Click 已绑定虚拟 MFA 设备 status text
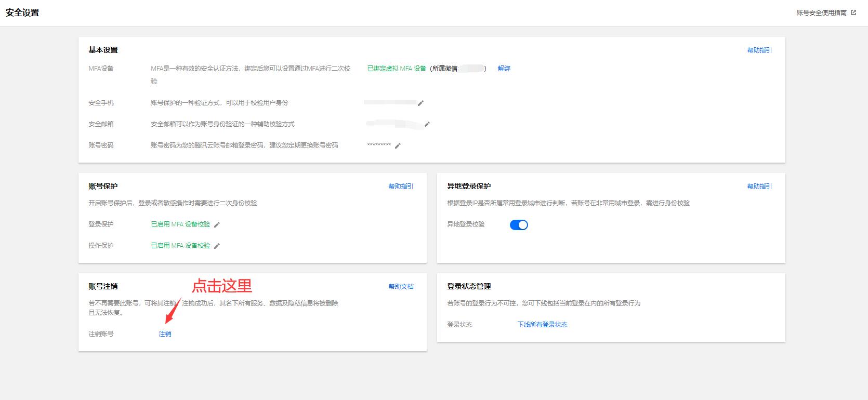The height and width of the screenshot is (400, 868). pyautogui.click(x=397, y=68)
